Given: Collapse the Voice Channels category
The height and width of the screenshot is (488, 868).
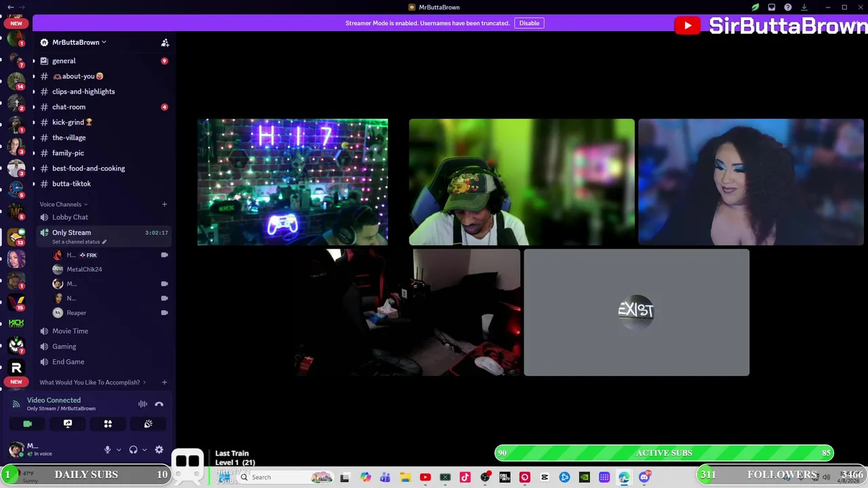Looking at the screenshot, I should point(63,204).
